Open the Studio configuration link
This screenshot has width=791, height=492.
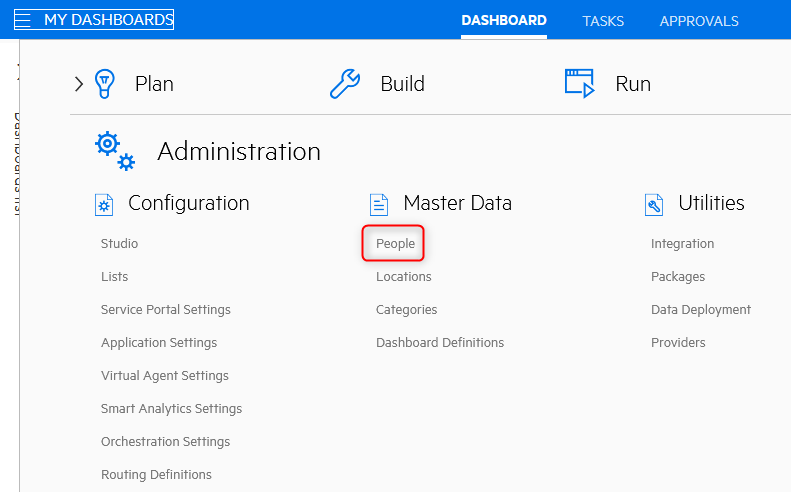119,244
